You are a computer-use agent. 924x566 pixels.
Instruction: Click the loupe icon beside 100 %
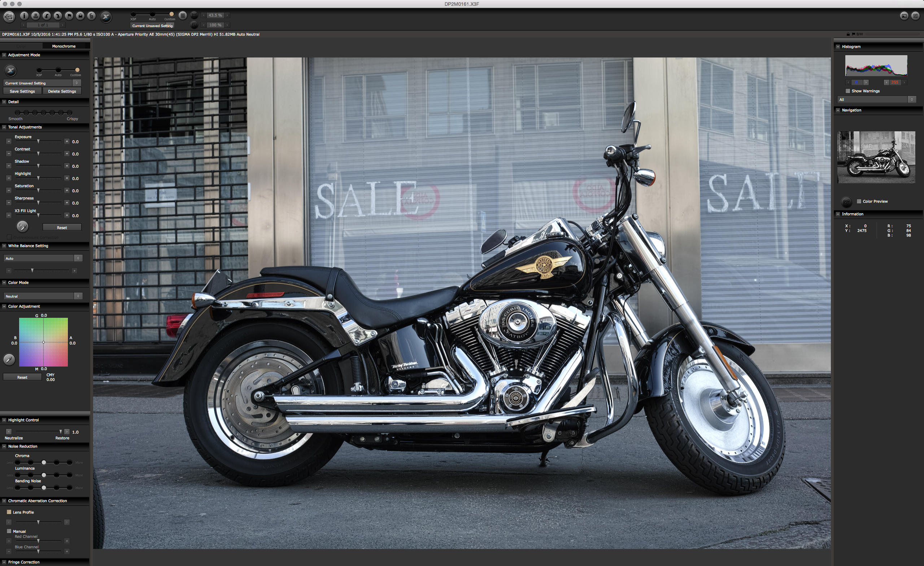coord(194,25)
